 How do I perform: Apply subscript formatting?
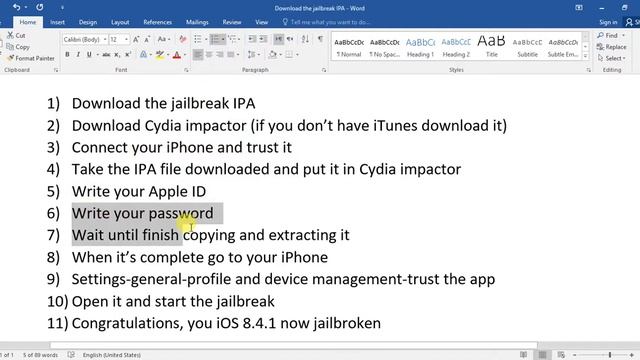pos(117,54)
